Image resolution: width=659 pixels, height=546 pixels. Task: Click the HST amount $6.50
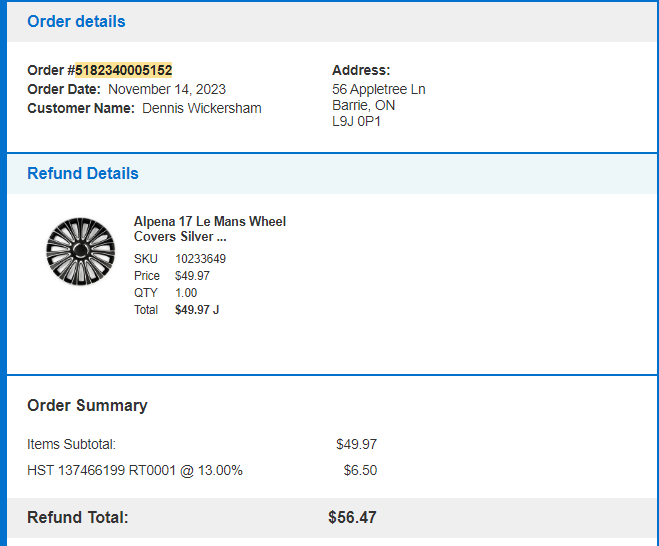pyautogui.click(x=360, y=470)
